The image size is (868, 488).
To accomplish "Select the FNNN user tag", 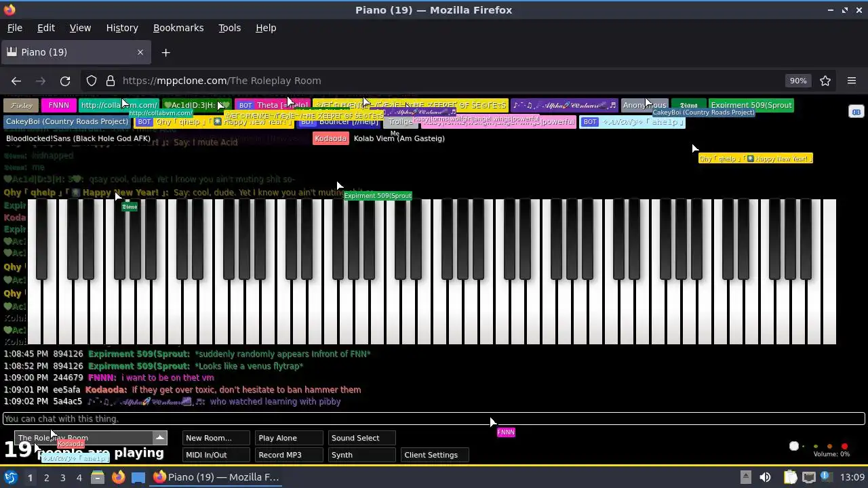I will pos(59,105).
